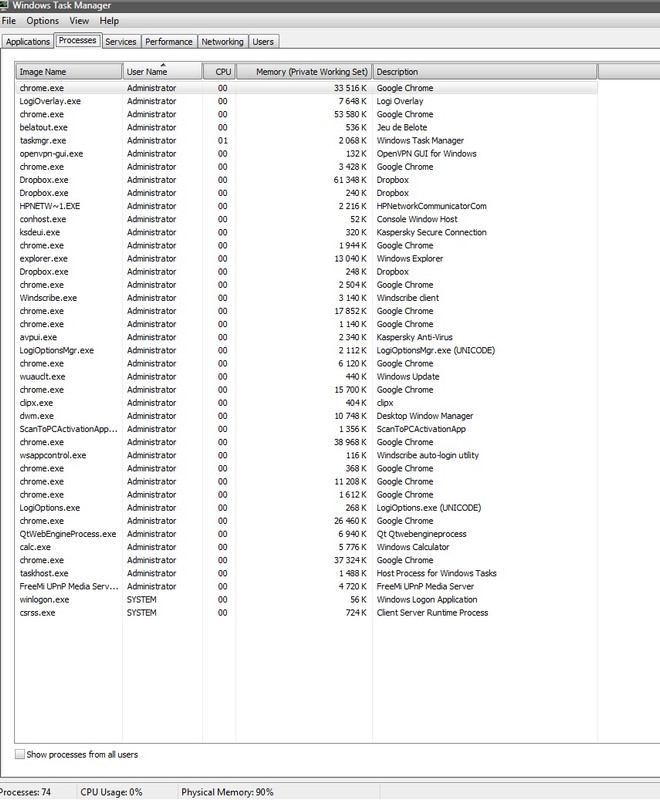
Task: Sort by Description column header
Action: tap(485, 72)
